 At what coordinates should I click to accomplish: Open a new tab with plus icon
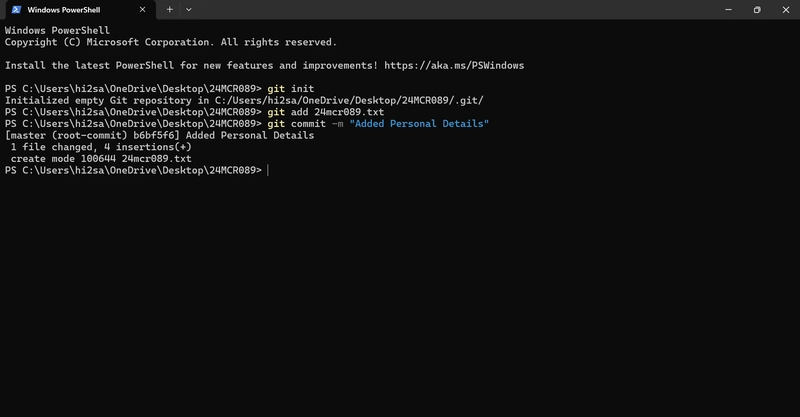point(169,10)
